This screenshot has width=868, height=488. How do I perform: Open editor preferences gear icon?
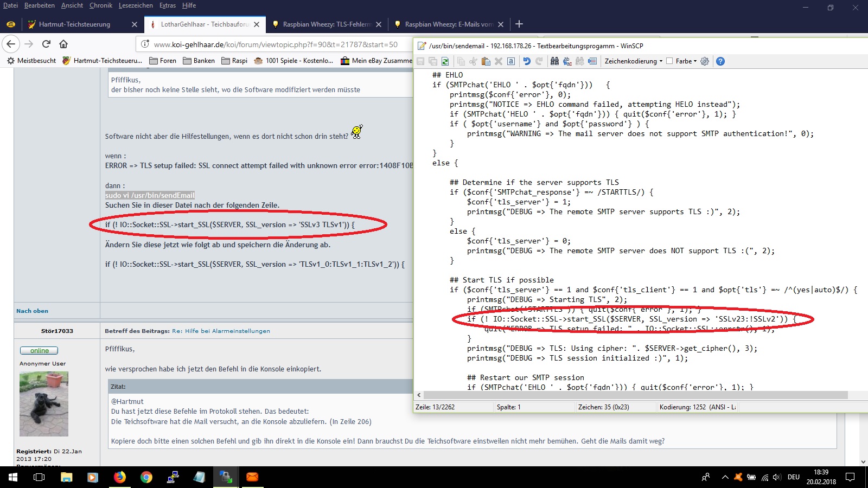pos(705,61)
